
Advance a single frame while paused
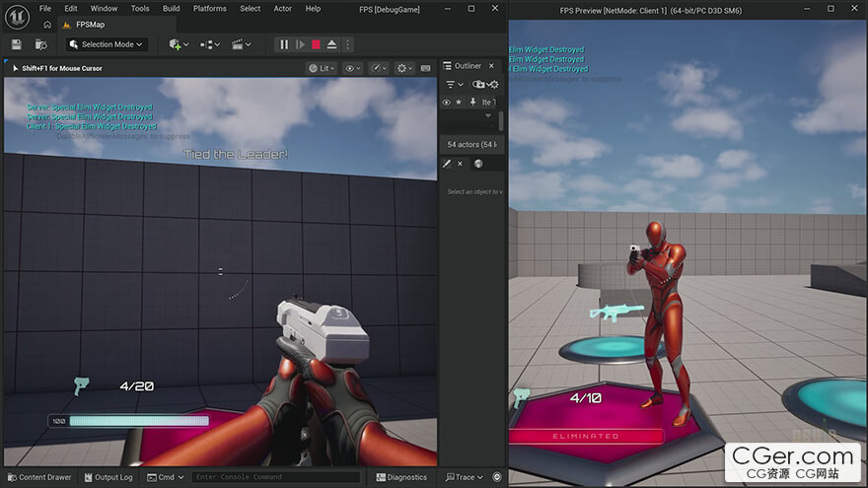300,44
